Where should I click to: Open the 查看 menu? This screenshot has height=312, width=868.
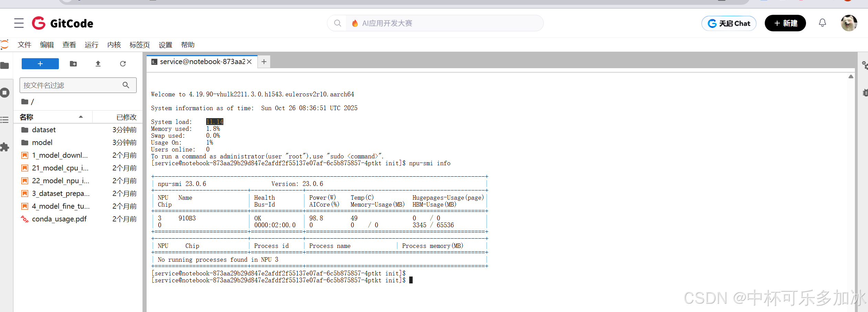pos(69,45)
